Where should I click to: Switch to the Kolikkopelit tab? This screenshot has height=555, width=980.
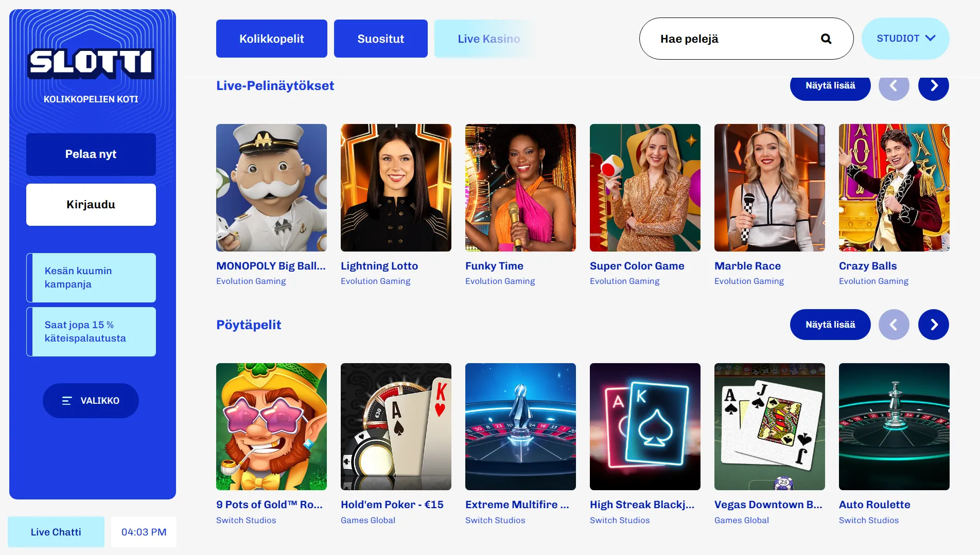[271, 38]
